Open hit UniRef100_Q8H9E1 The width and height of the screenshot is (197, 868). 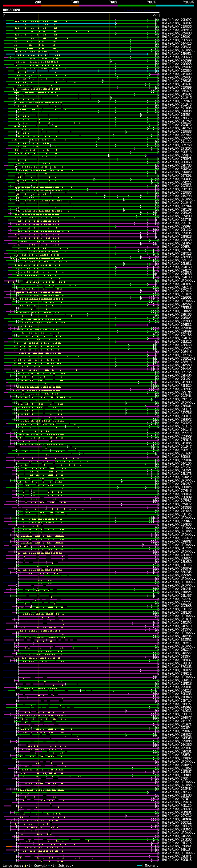[x=177, y=54]
